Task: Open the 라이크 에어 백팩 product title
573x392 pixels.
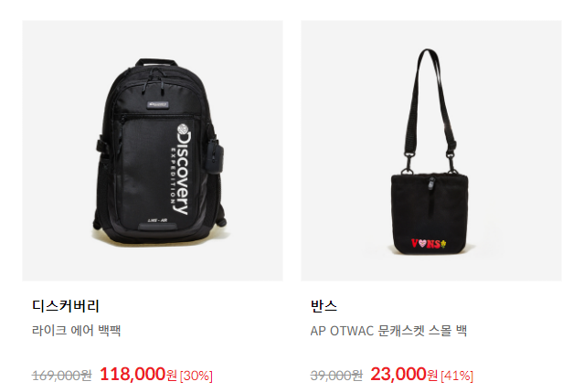Action: coord(77,330)
